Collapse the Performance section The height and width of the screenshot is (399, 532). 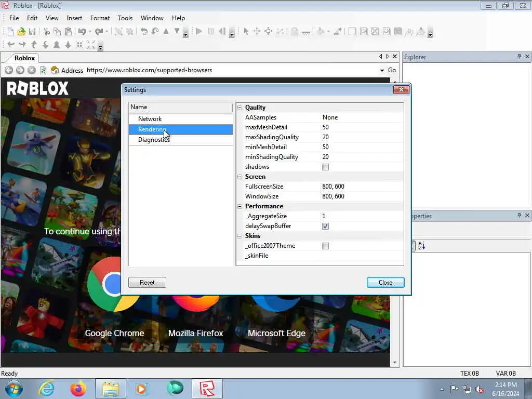pos(240,206)
